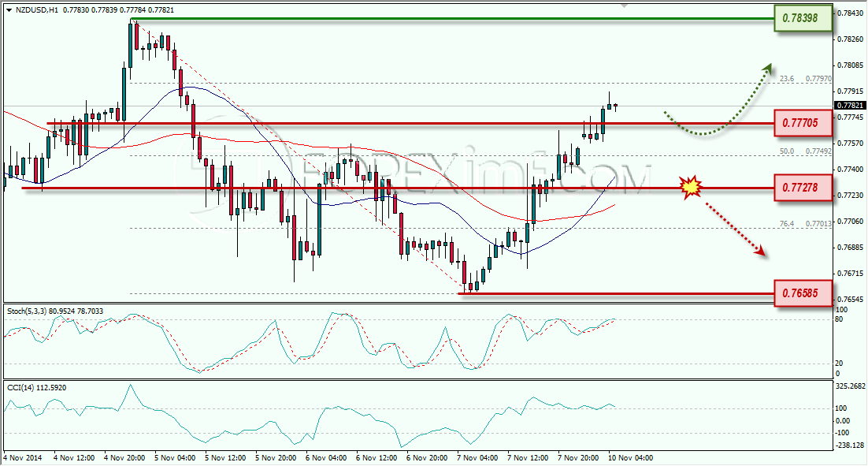Click price axis value 0.76885

click(x=851, y=247)
